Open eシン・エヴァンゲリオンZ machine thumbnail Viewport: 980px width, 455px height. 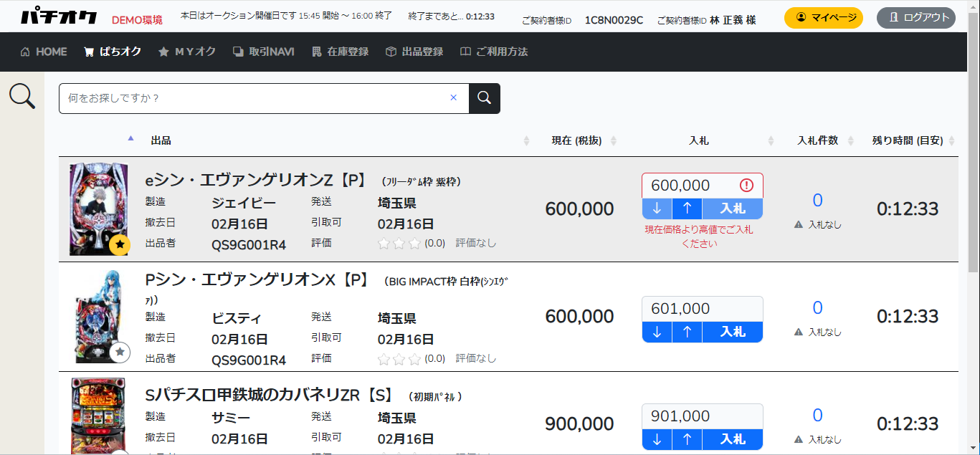pos(98,209)
